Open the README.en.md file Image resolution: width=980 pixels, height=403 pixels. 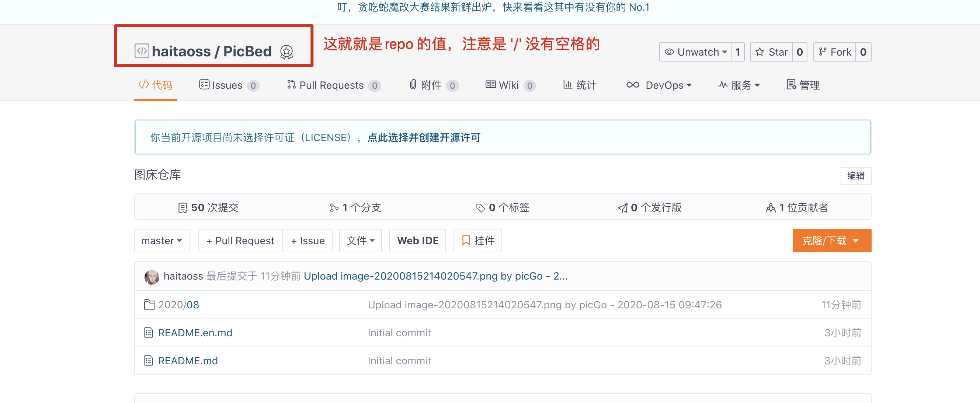(x=195, y=333)
